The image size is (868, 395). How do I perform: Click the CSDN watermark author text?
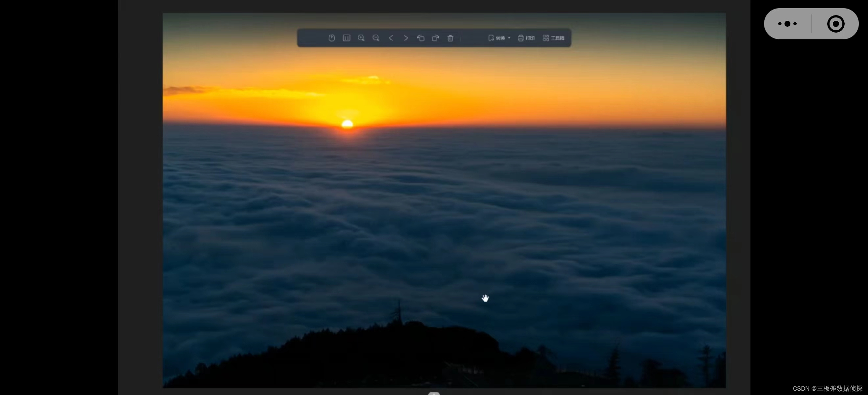point(827,388)
